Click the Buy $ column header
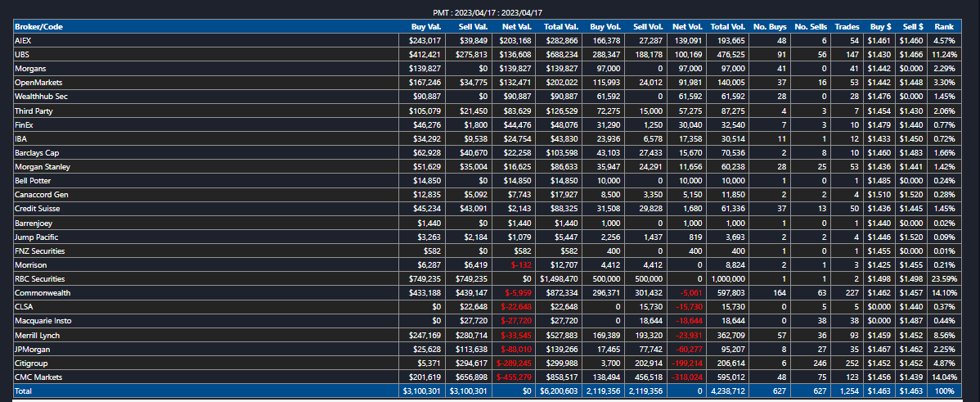Screen dimensions: 980x402 (x=881, y=27)
